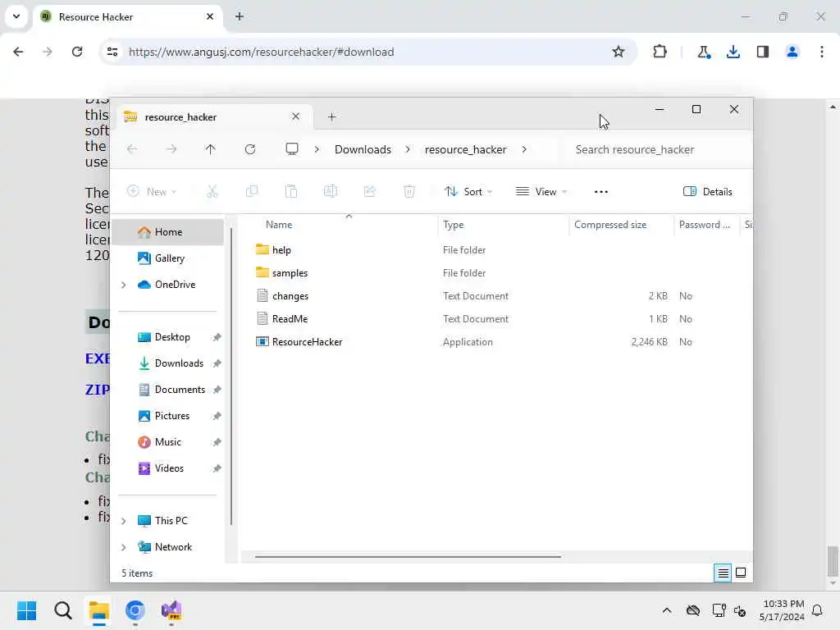Open the See more ellipsis menu
The image size is (840, 630).
[601, 192]
